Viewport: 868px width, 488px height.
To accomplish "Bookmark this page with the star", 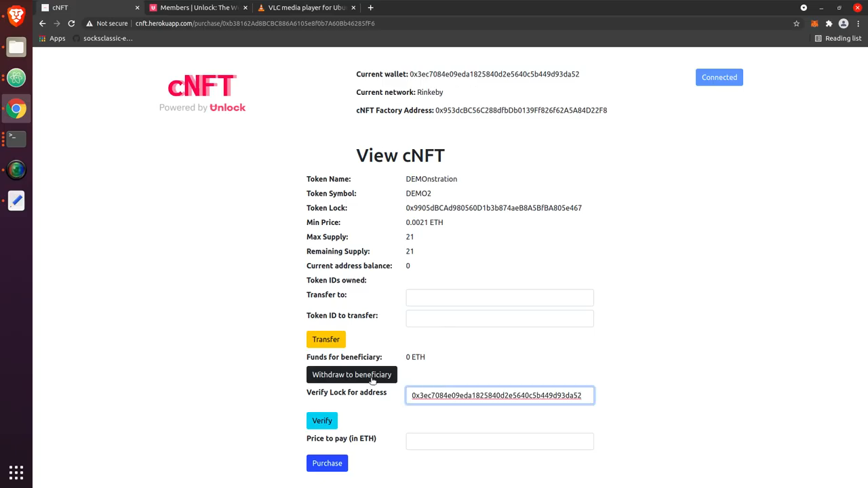I will tap(797, 23).
